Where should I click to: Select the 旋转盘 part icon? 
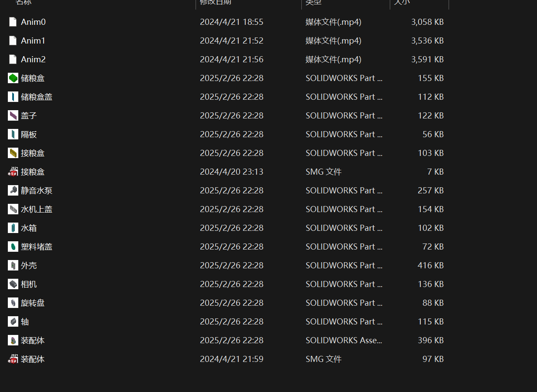pyautogui.click(x=13, y=303)
